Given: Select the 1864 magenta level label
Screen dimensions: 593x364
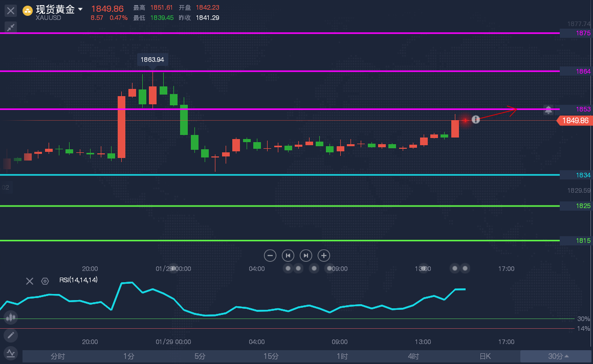Looking at the screenshot, I should pos(576,72).
